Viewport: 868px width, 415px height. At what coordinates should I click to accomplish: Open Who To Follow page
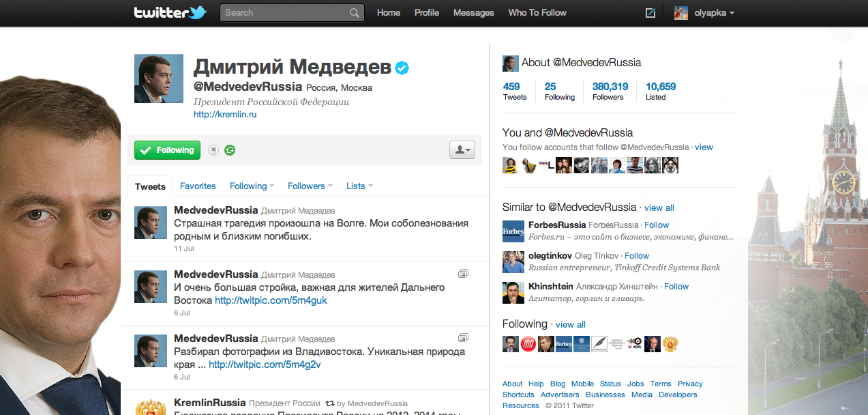(x=537, y=12)
